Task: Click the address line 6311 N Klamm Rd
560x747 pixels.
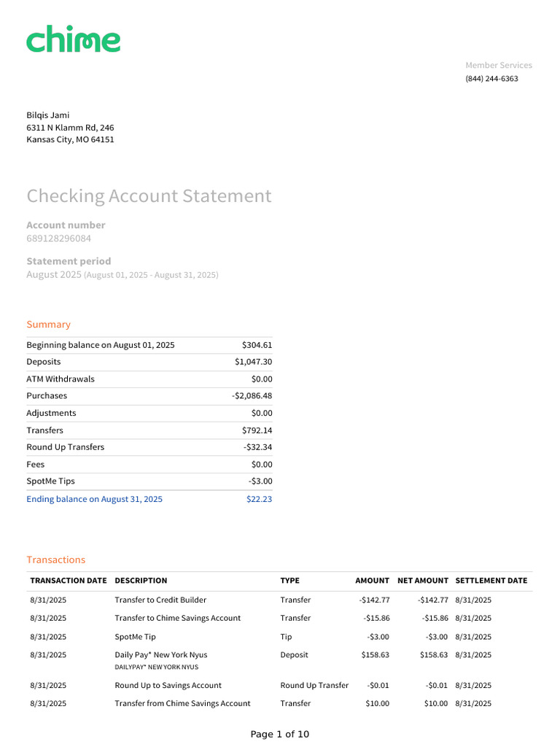Action: click(70, 128)
